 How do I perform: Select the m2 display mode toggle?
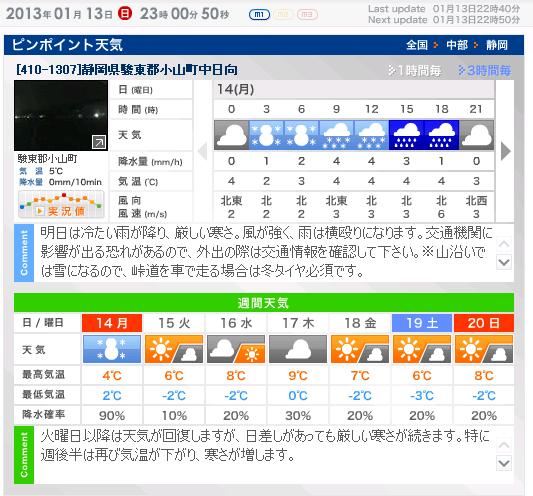tap(283, 15)
